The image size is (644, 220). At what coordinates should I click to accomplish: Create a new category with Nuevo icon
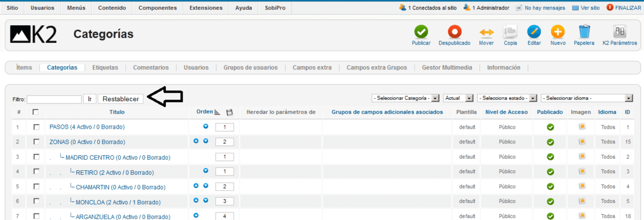coord(558,32)
